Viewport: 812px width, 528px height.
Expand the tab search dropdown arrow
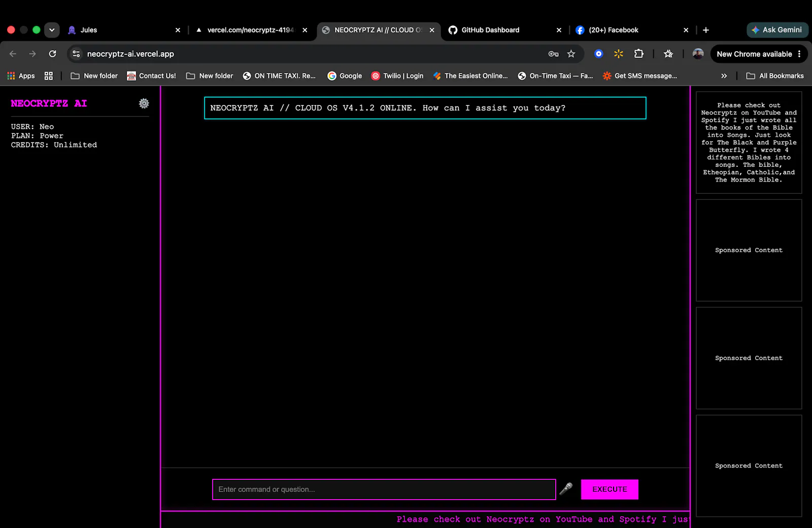[x=52, y=30]
